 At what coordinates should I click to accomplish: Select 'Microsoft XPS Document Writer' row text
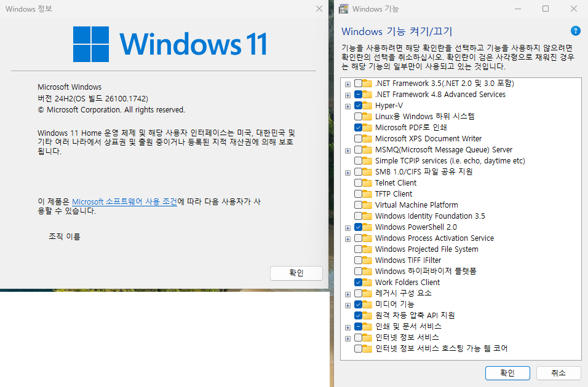[428, 139]
